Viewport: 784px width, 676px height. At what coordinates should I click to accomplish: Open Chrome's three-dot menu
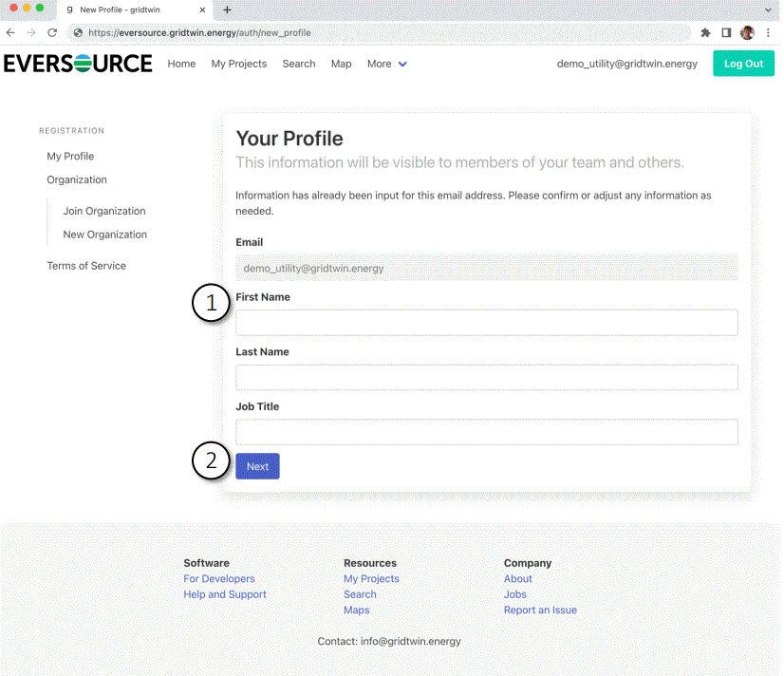[769, 31]
